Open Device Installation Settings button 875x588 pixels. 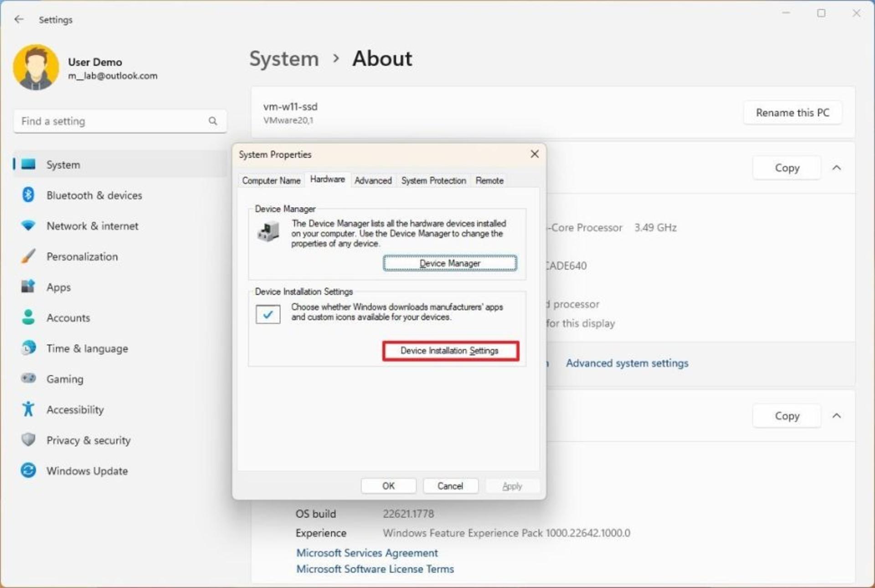click(451, 351)
